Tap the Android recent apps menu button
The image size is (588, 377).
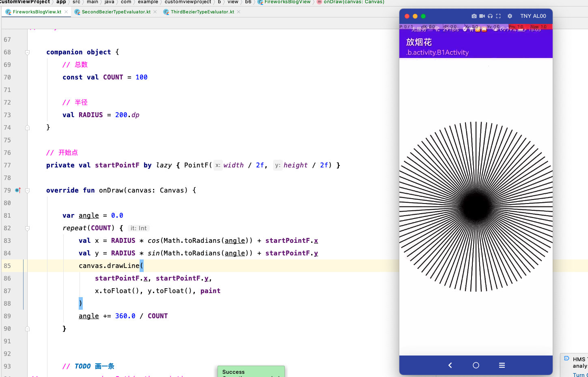click(502, 365)
